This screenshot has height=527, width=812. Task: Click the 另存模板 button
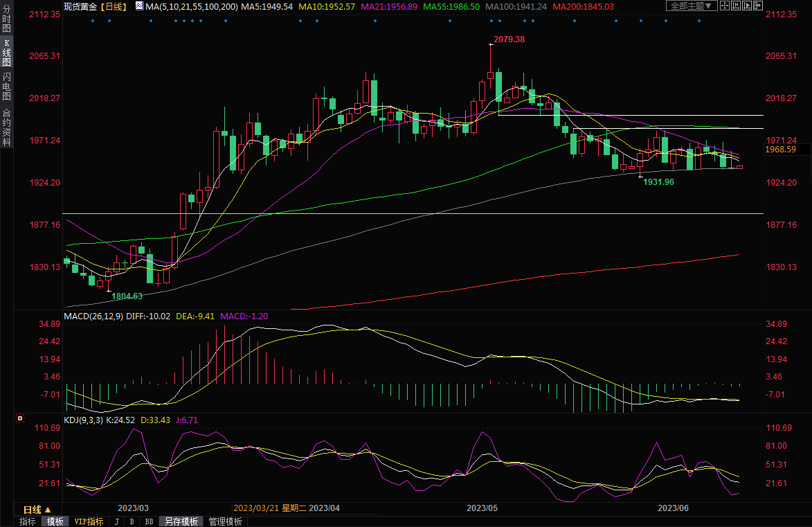181,521
